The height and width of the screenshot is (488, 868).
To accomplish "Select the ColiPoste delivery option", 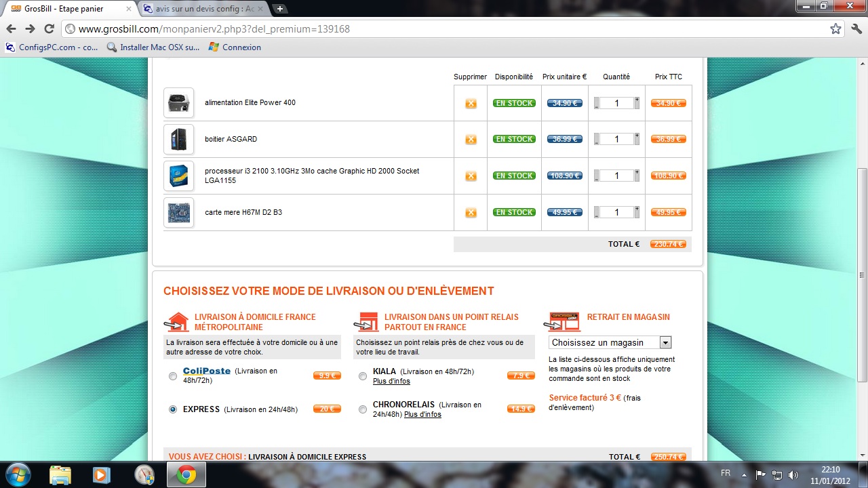I will tap(173, 376).
